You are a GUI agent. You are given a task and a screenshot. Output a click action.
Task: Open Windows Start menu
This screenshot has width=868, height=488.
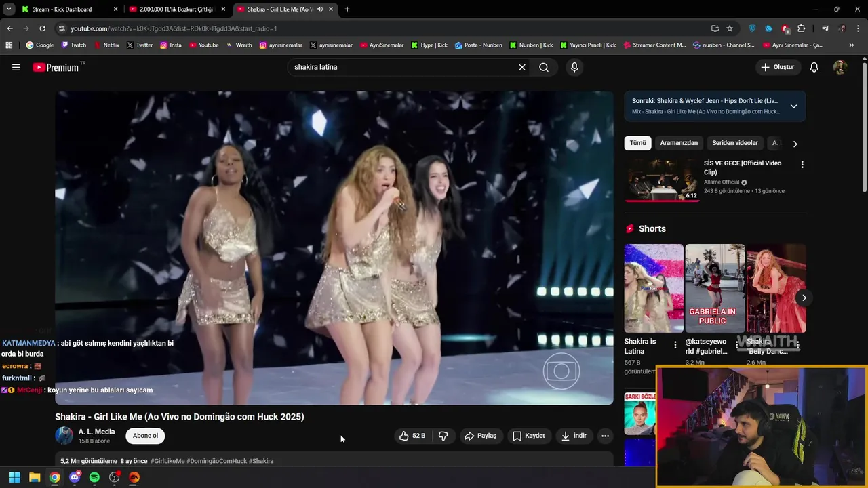(15, 477)
